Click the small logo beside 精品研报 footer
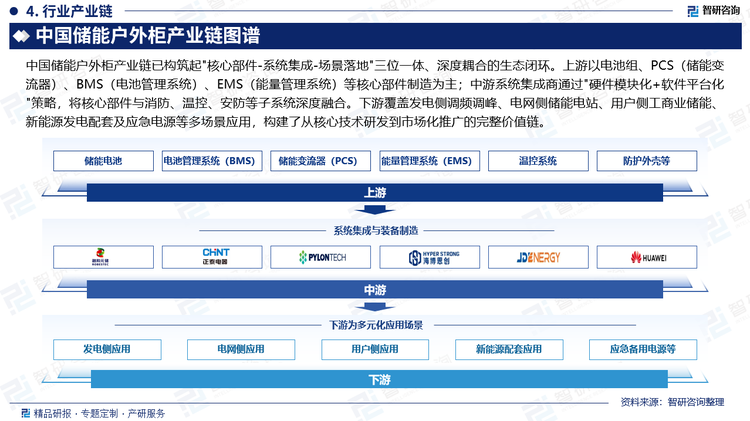 click(26, 412)
